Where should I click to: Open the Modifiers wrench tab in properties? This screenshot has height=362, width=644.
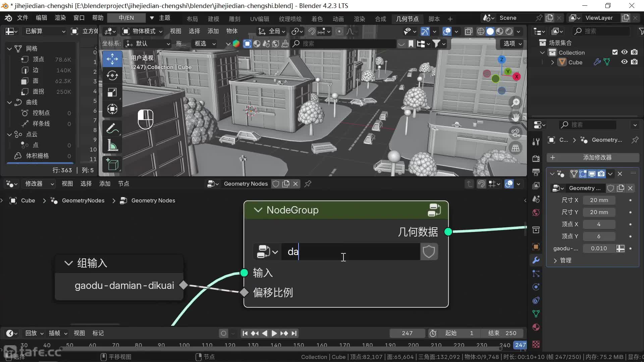coord(536,260)
